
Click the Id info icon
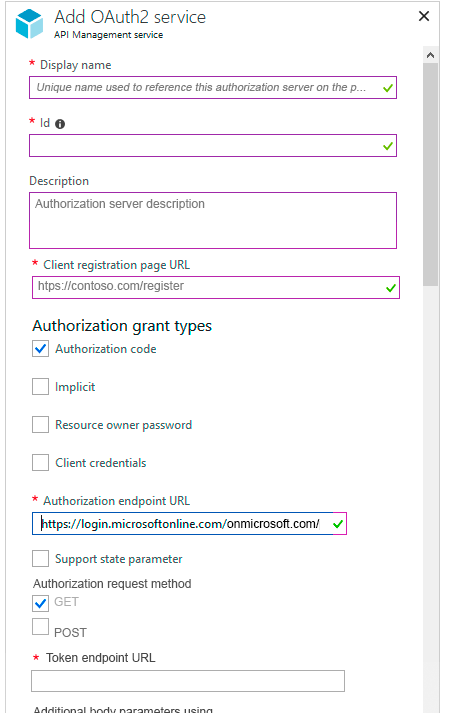pyautogui.click(x=60, y=124)
